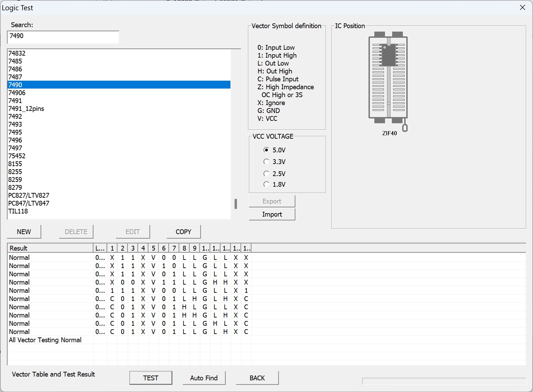Select the 5.0V VCC voltage option
This screenshot has height=392, width=533.
click(266, 150)
